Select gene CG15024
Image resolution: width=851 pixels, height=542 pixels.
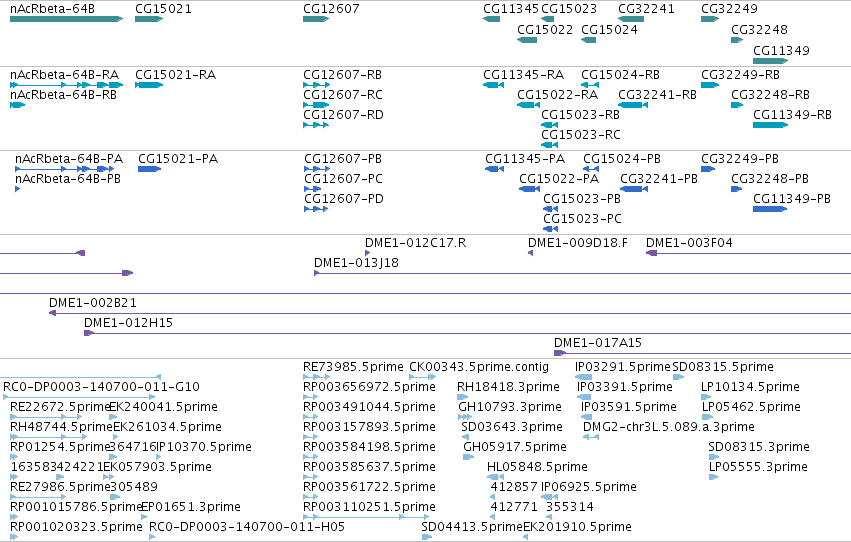(x=588, y=40)
